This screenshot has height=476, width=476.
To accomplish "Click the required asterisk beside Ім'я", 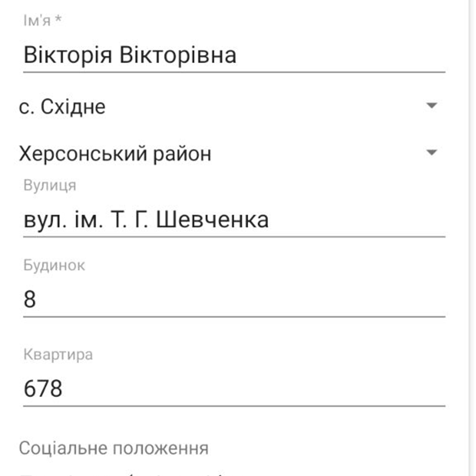I will coord(58,19).
